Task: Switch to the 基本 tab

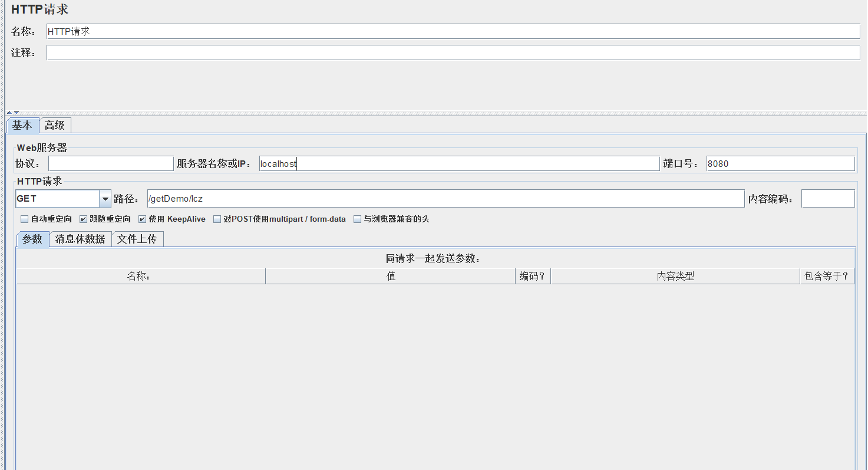Action: 22,125
